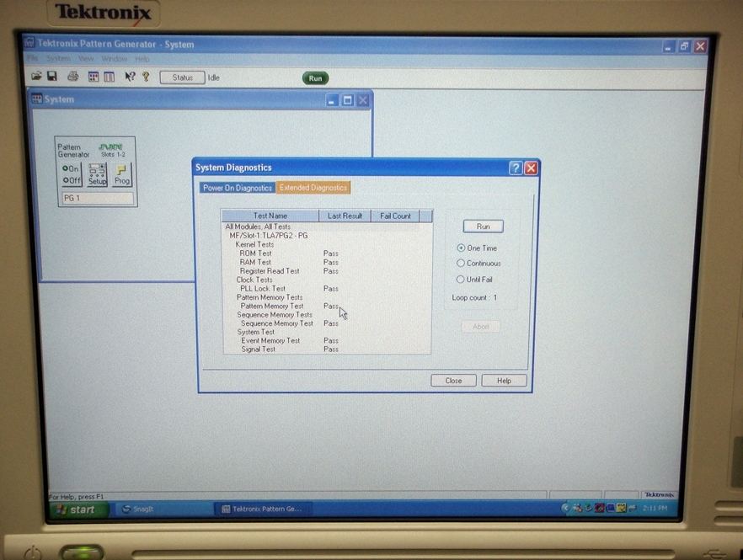
Task: Open the View menu
Action: [86, 59]
